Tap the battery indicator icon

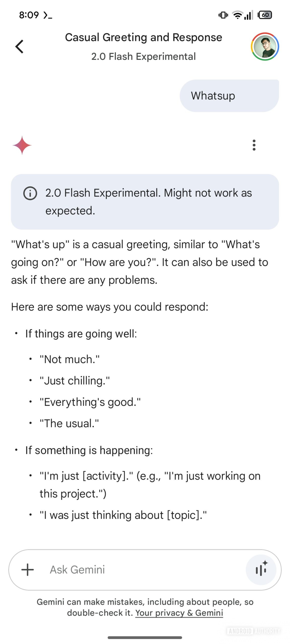pos(265,15)
